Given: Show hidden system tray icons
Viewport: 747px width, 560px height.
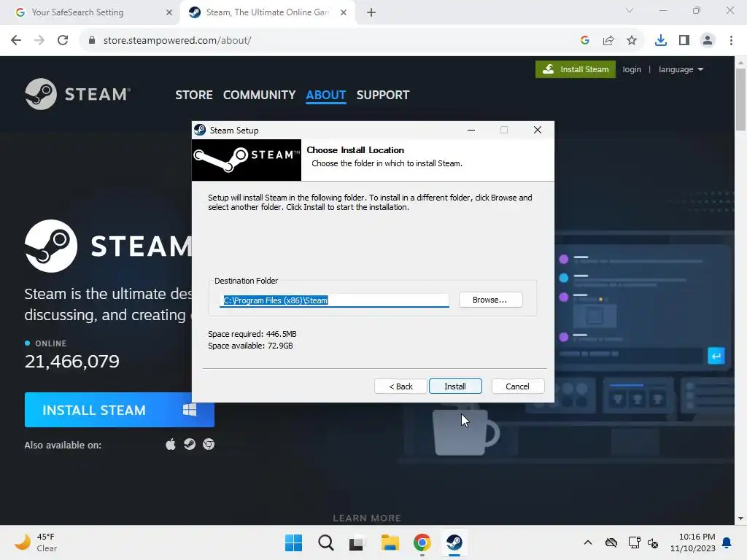Looking at the screenshot, I should (x=588, y=542).
